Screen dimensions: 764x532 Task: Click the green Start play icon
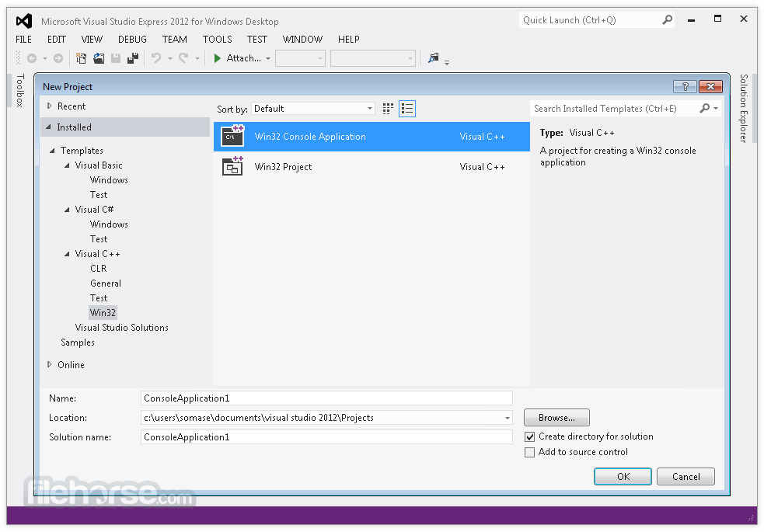pyautogui.click(x=218, y=58)
